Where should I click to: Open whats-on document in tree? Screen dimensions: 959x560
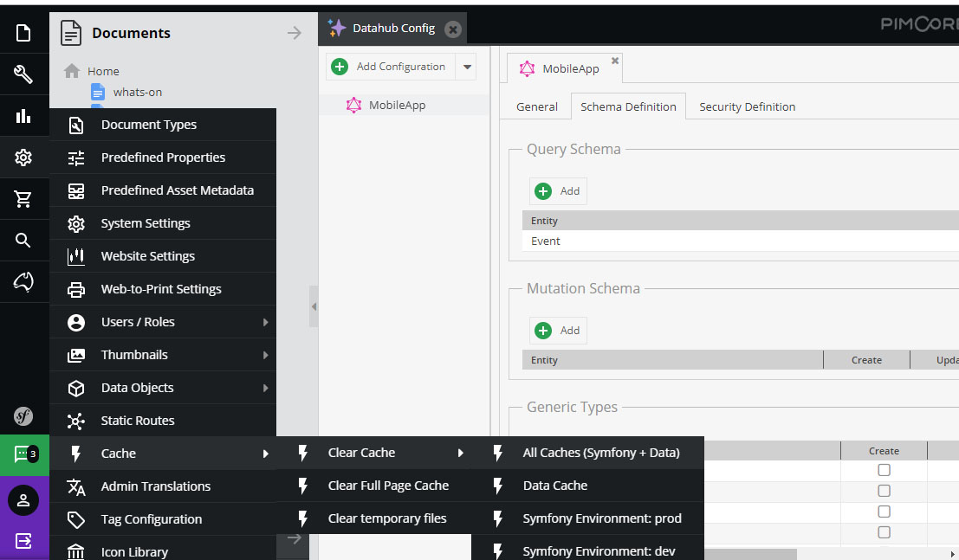[138, 93]
